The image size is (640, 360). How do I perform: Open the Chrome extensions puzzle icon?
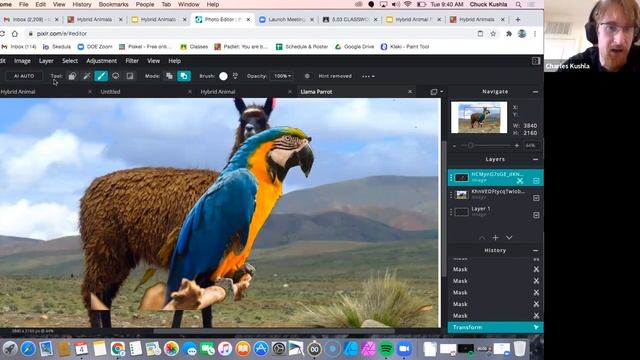pyautogui.click(x=509, y=34)
